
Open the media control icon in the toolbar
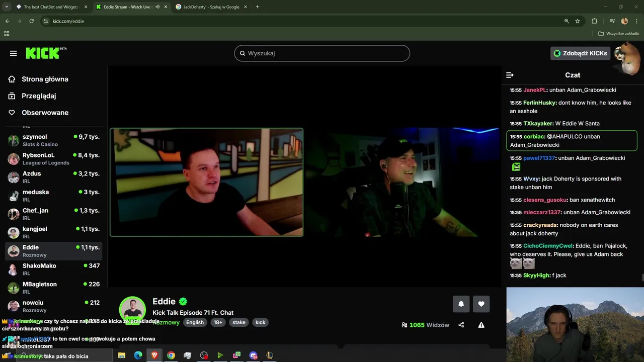click(x=612, y=21)
